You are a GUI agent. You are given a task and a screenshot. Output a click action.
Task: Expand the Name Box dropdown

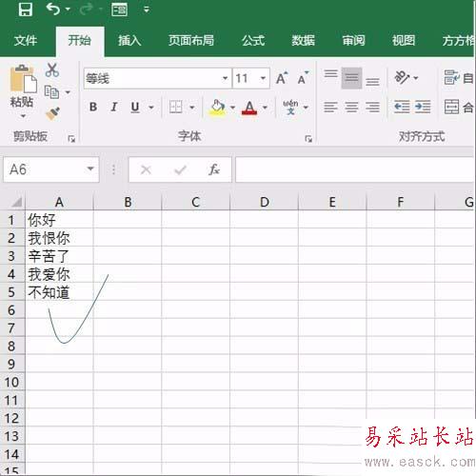click(90, 169)
